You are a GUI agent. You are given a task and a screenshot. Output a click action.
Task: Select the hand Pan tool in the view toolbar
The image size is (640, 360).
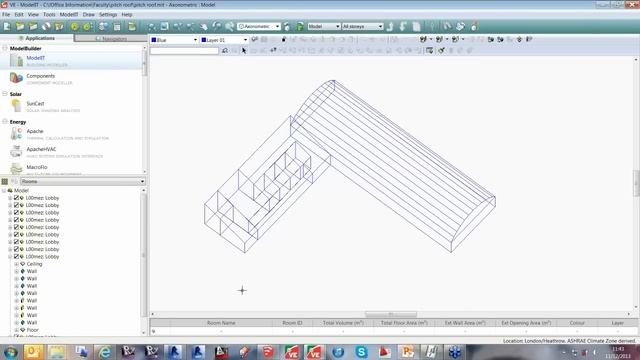point(203,27)
